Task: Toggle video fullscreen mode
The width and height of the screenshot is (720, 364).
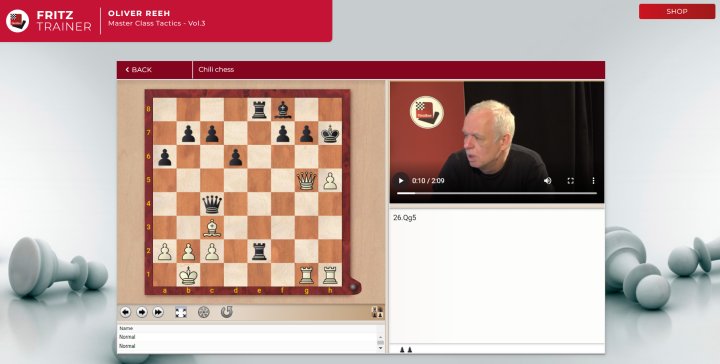Action: [570, 181]
